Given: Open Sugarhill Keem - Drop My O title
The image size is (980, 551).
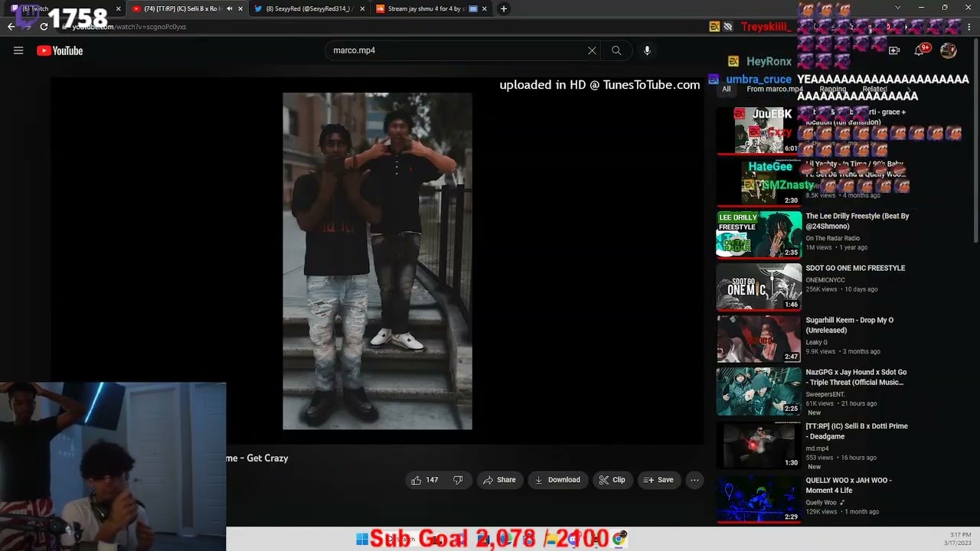Looking at the screenshot, I should tap(849, 325).
